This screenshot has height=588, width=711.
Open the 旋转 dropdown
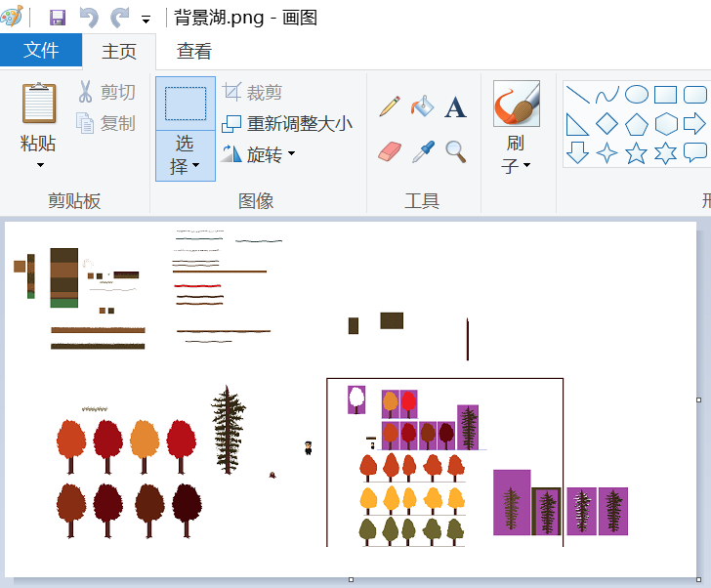coord(259,154)
